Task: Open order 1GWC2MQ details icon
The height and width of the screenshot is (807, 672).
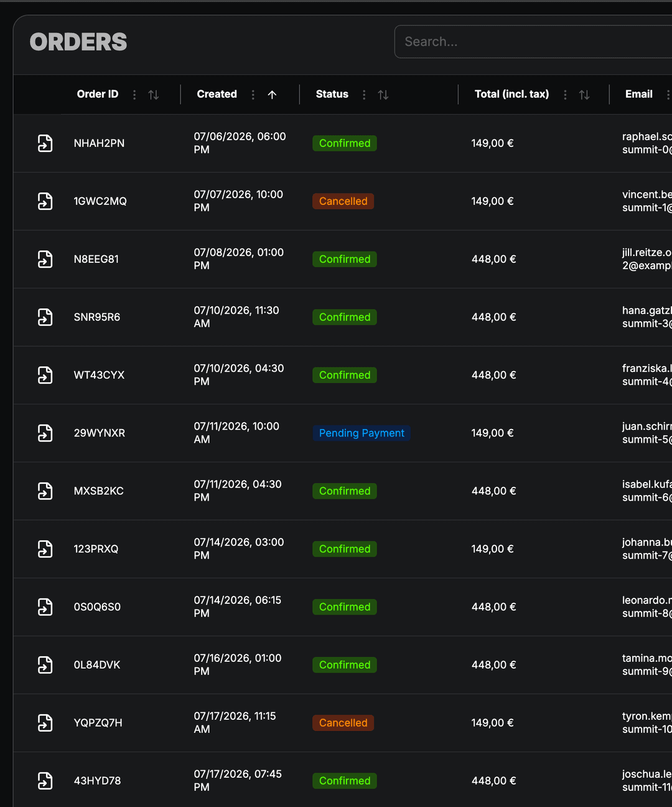Action: click(x=45, y=201)
